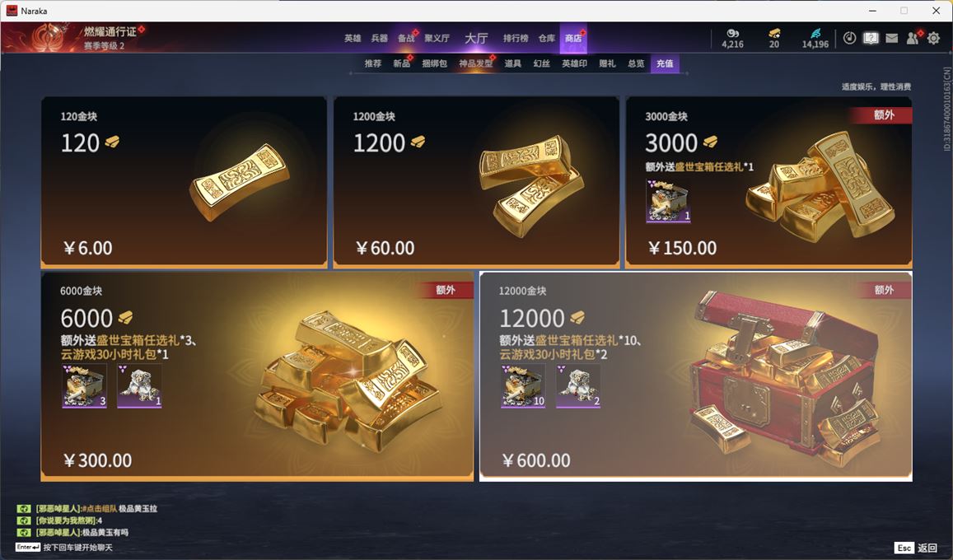Switch to the 道具 shop tab

(513, 63)
